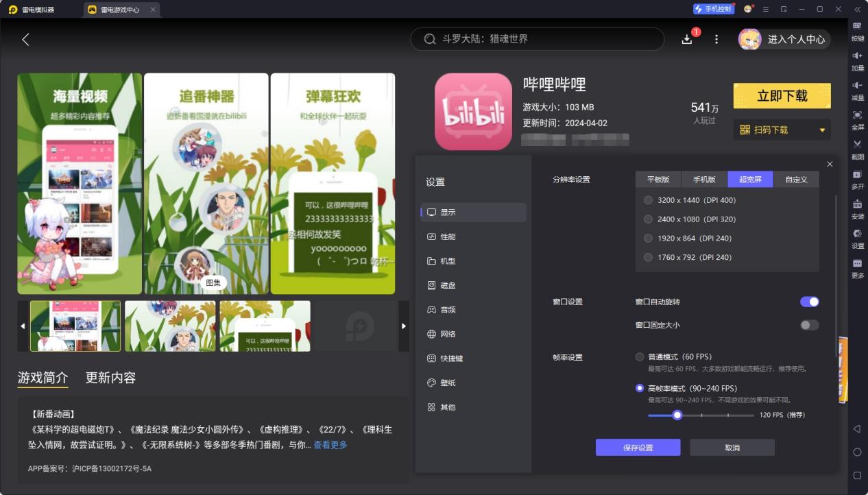Click the 图集 gallery button
The width and height of the screenshot is (868, 495).
point(213,282)
